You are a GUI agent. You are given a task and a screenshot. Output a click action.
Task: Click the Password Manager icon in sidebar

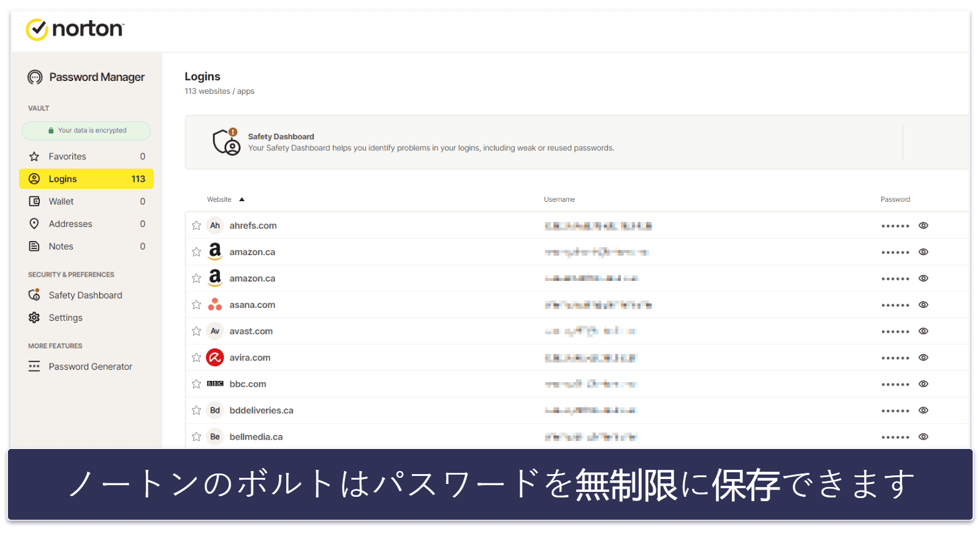point(35,77)
